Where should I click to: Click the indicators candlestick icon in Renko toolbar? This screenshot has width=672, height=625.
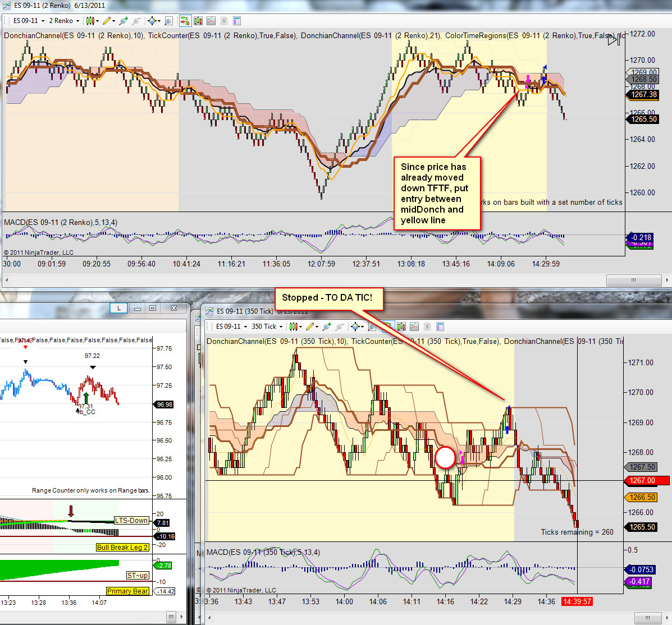point(198,21)
